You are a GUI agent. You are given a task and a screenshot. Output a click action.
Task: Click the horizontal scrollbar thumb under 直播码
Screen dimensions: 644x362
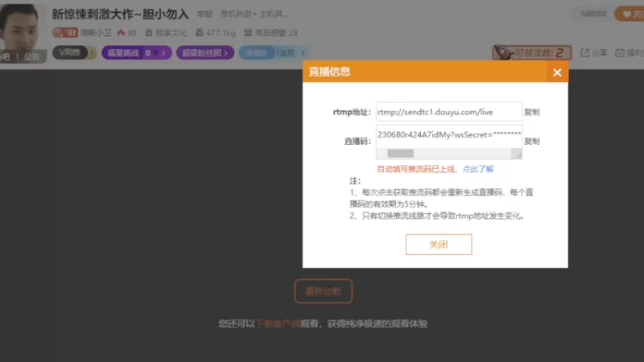click(400, 154)
